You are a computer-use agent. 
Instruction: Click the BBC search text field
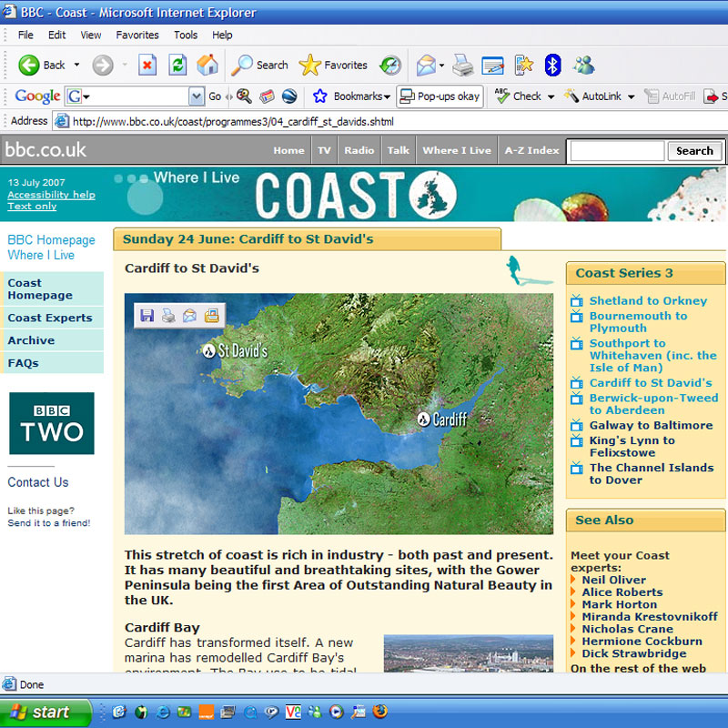(616, 151)
